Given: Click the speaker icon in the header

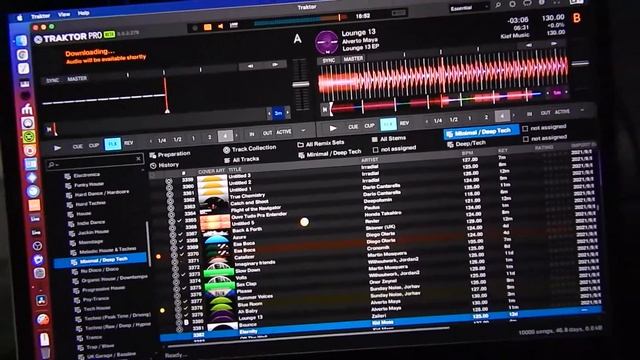Looking at the screenshot, I should coord(220,27).
